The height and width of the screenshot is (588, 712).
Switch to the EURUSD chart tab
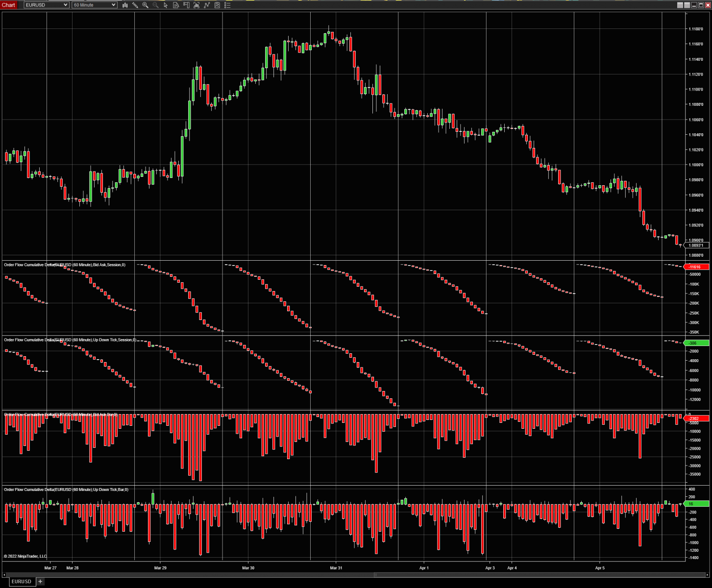[x=22, y=582]
